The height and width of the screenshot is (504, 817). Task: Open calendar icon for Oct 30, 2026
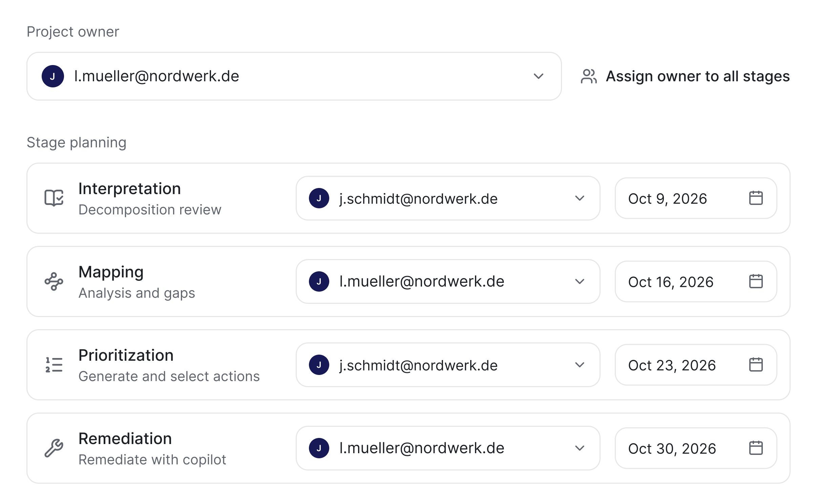[756, 448]
